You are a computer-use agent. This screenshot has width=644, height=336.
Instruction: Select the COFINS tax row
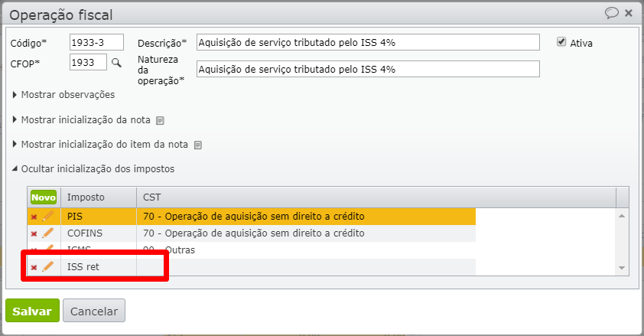tap(252, 233)
